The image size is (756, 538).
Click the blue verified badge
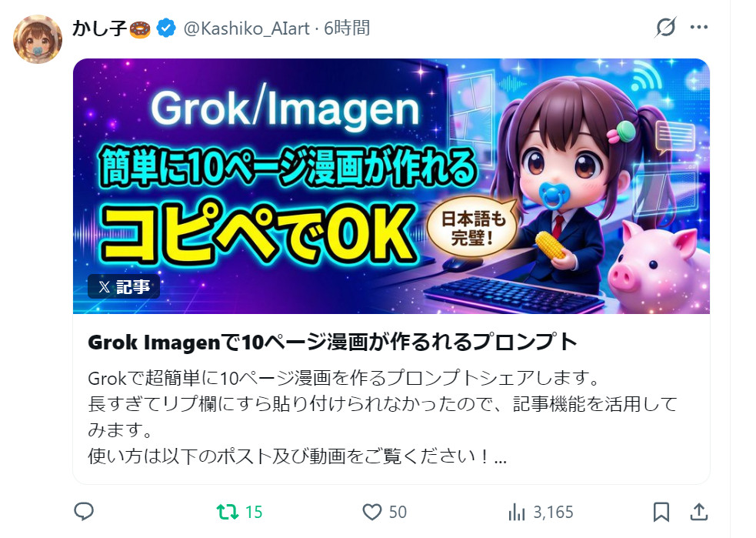(x=166, y=28)
